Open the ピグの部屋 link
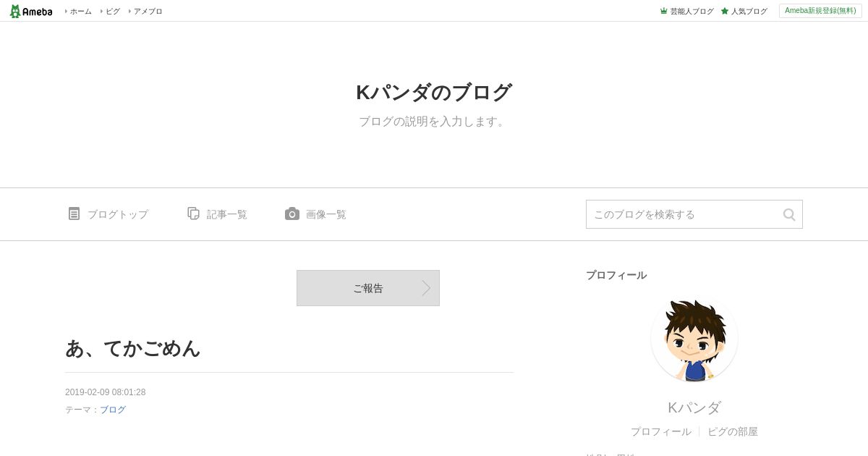 (x=733, y=431)
